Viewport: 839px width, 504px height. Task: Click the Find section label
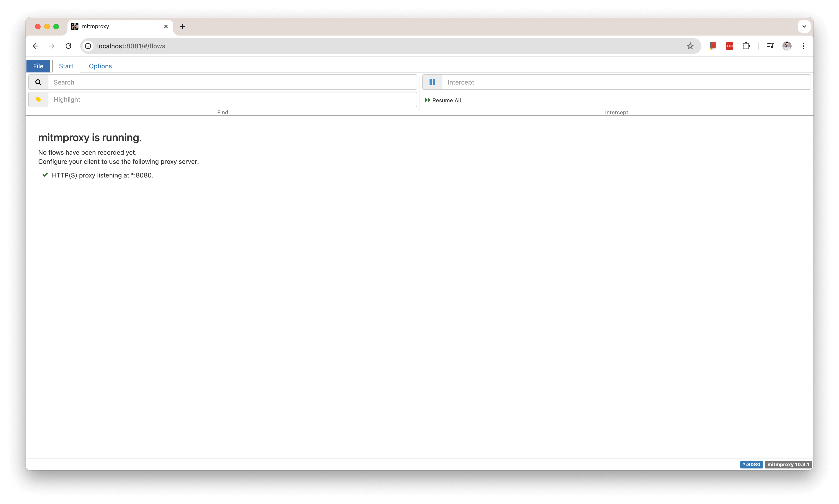click(x=223, y=112)
